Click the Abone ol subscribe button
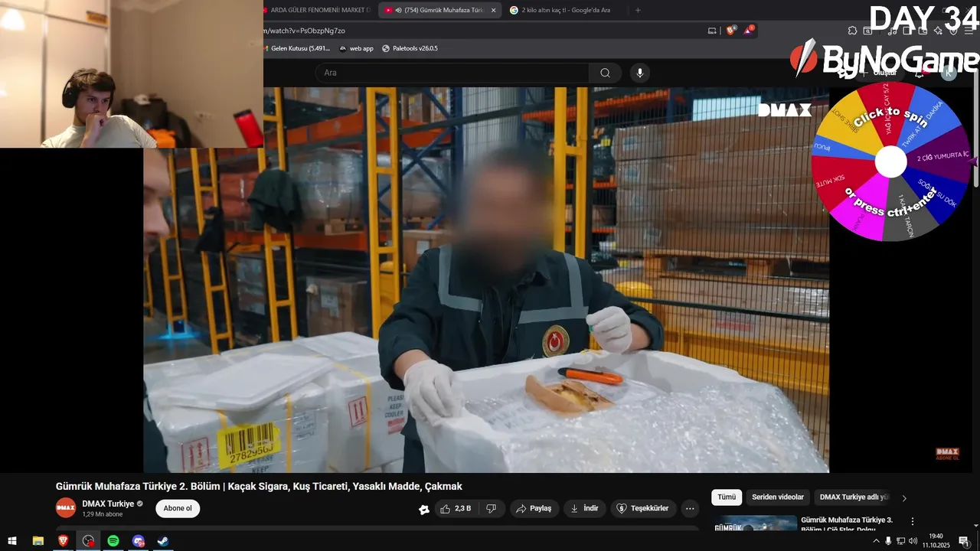 click(x=178, y=508)
